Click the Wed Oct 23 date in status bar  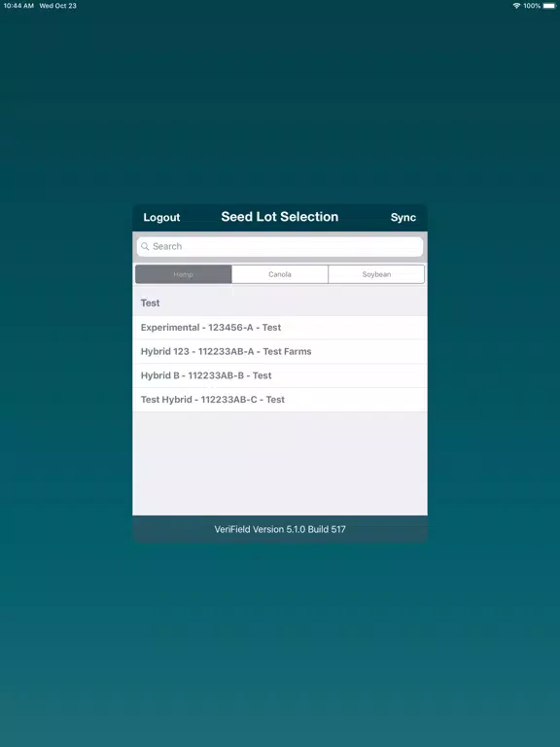(58, 6)
